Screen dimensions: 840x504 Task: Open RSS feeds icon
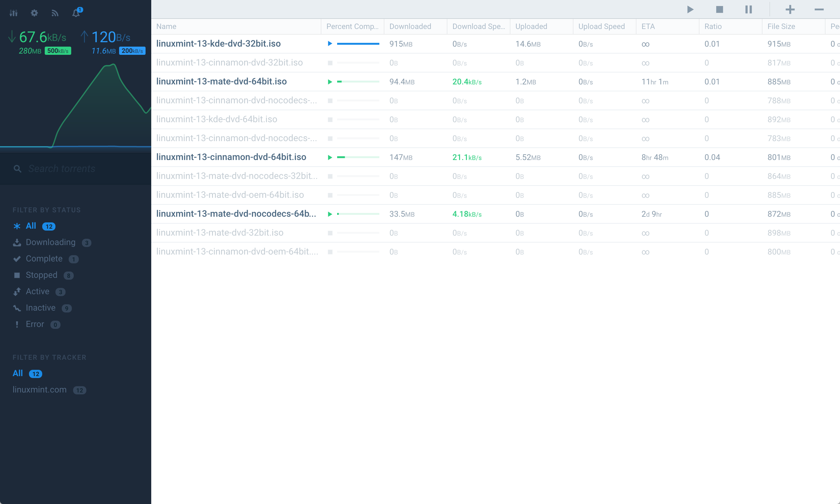[55, 13]
